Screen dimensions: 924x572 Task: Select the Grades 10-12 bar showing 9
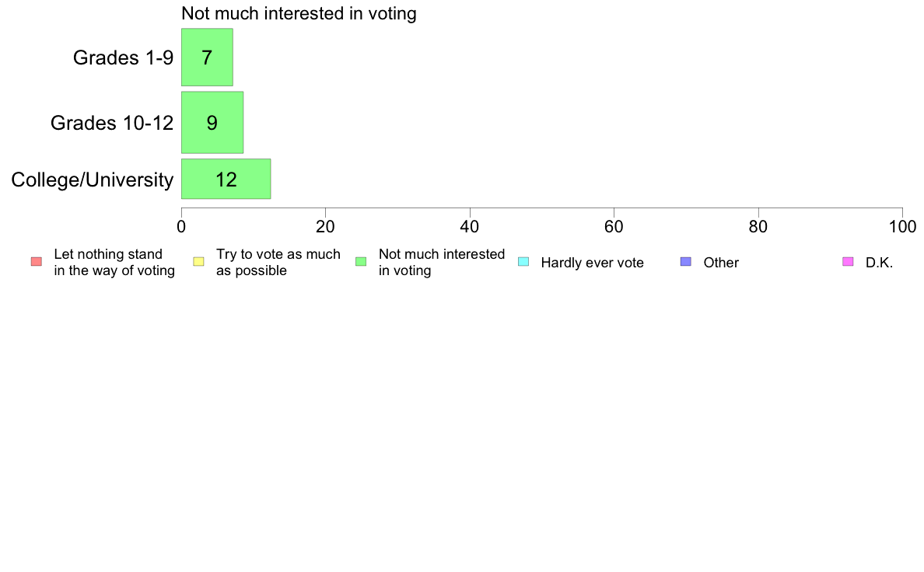[x=212, y=123]
